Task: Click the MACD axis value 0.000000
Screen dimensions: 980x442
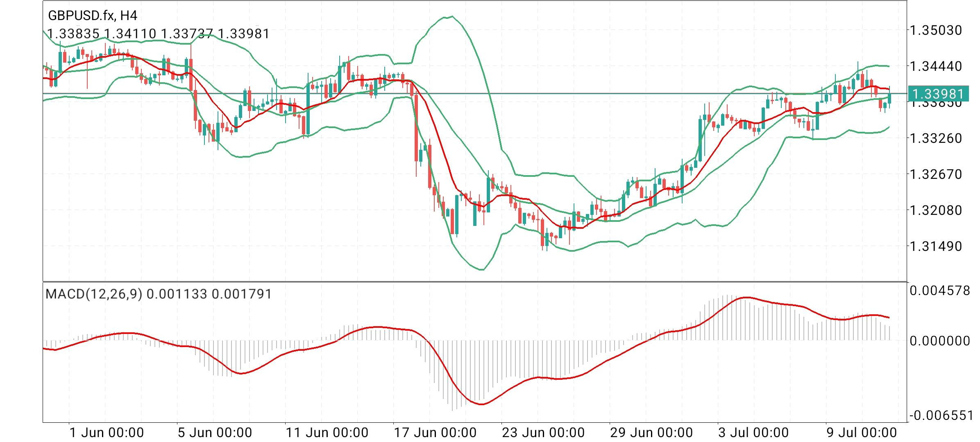Action: pyautogui.click(x=940, y=341)
